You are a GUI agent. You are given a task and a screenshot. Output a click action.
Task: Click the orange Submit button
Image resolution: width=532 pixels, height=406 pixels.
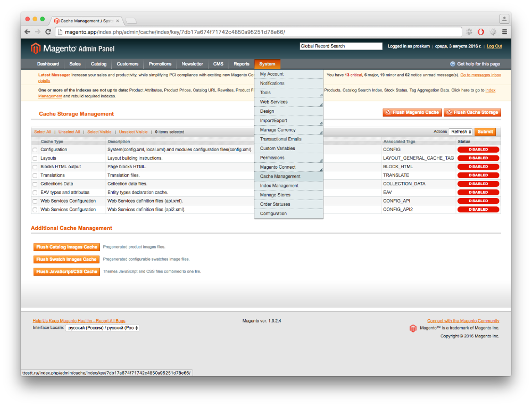pyautogui.click(x=485, y=132)
